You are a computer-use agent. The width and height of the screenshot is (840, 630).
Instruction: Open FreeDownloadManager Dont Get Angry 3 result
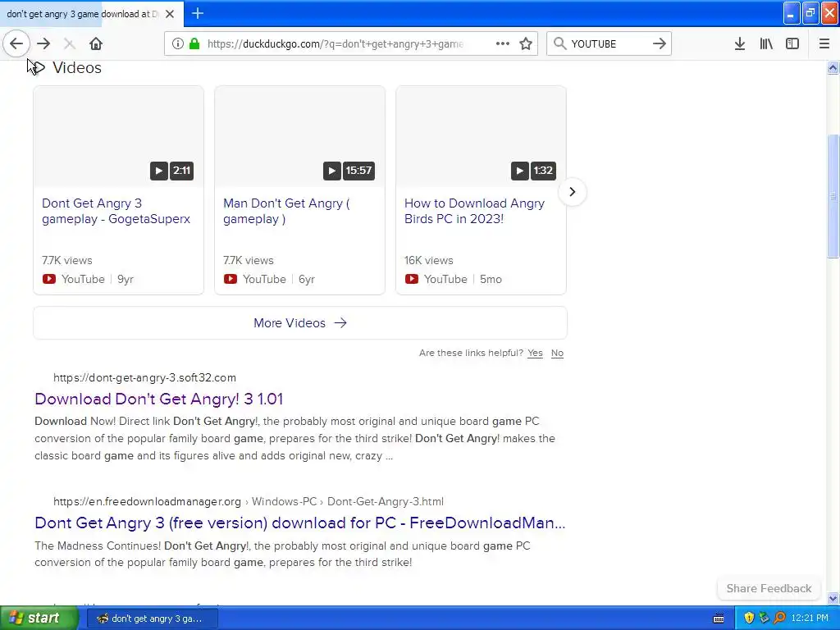coord(300,523)
